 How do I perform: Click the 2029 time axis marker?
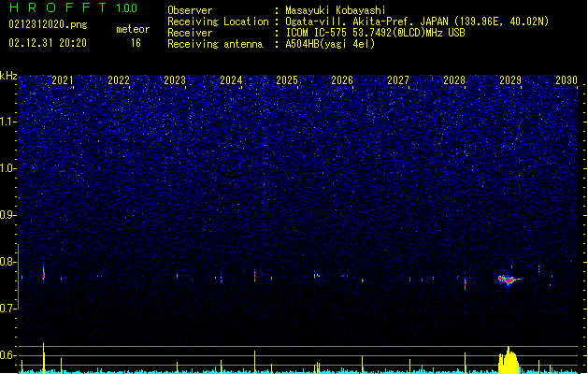(510, 80)
